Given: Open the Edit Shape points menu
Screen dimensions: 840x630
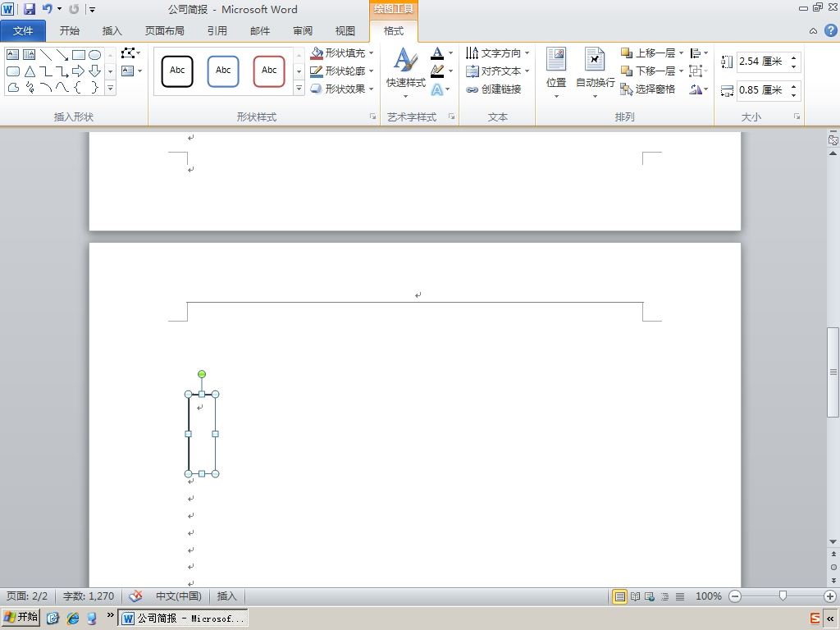Looking at the screenshot, I should tap(130, 53).
